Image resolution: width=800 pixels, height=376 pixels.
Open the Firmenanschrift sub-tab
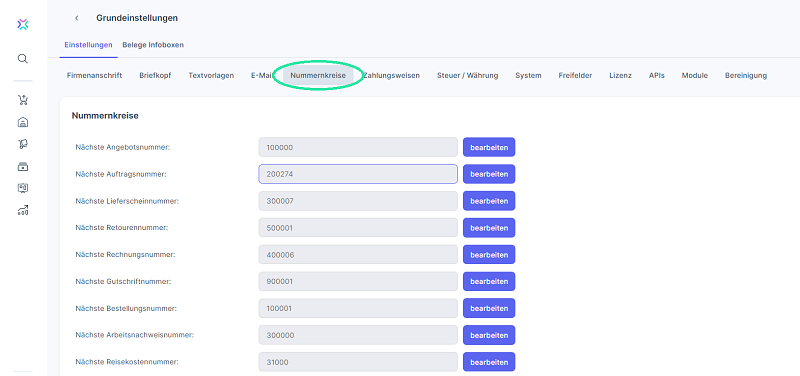point(94,76)
